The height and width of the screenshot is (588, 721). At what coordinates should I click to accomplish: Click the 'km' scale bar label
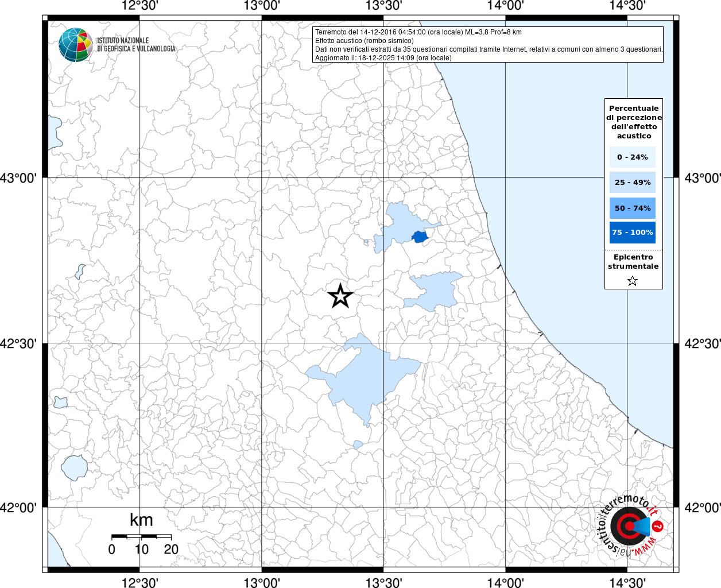pos(141,520)
